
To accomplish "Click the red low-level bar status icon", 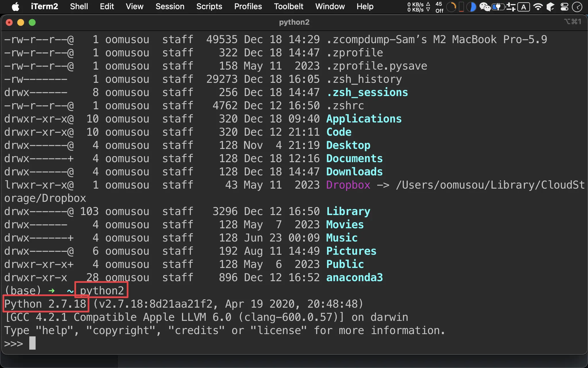I will tap(461, 7).
